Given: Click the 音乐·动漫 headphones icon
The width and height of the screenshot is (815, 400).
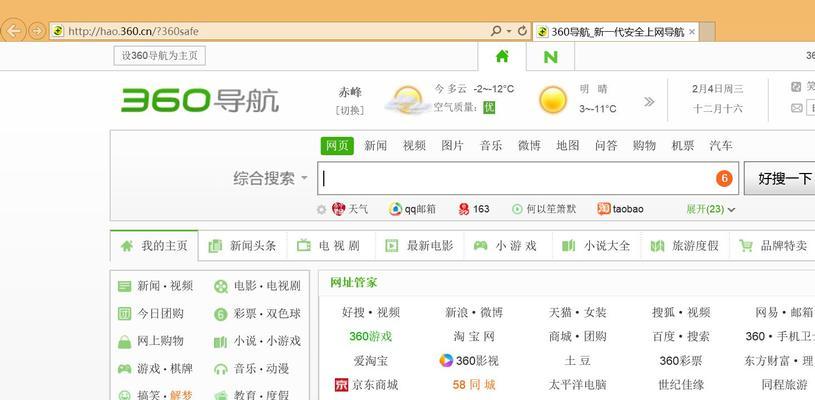Looking at the screenshot, I should click(x=221, y=369).
